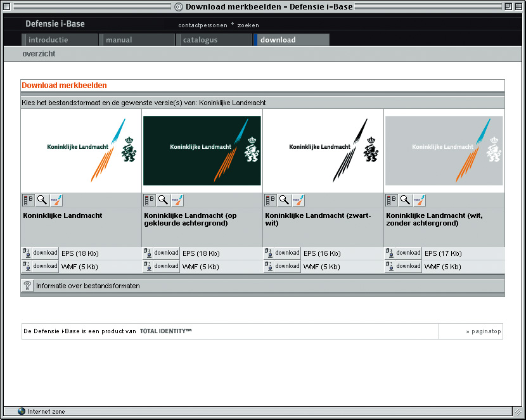Open the magnifier under the grey-background logo

[406, 200]
